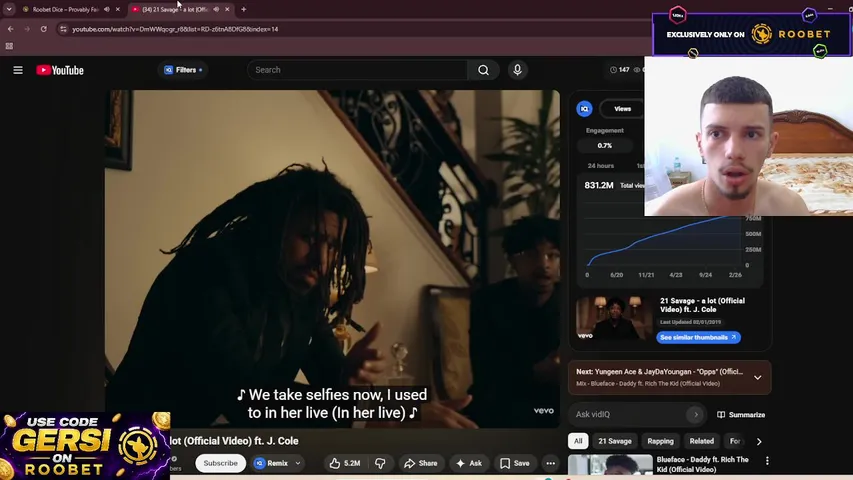
Task: Click the video title ft. J. Cole
Action: [234, 441]
